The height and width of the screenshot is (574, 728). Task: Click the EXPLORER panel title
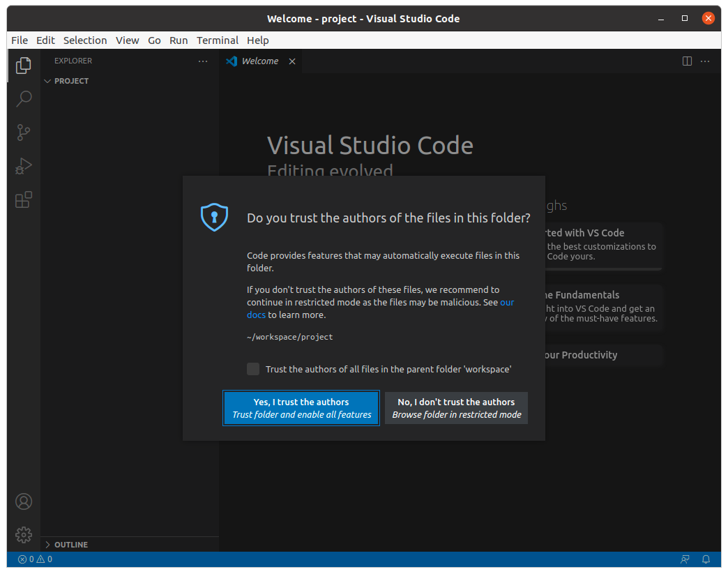pos(73,61)
